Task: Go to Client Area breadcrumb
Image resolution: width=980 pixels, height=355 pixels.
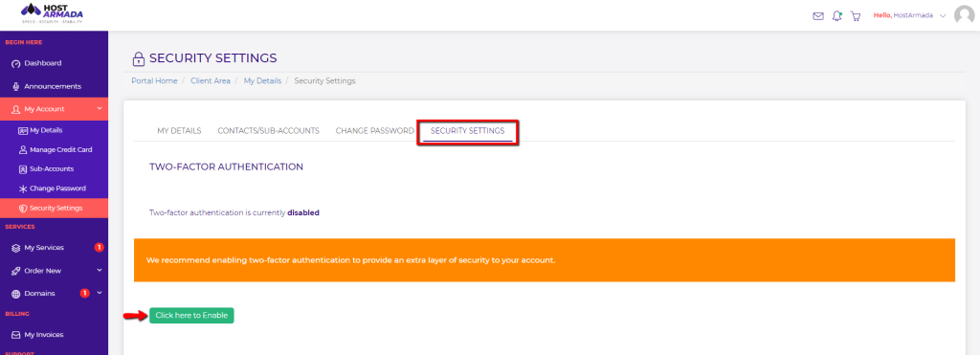Action: point(211,81)
